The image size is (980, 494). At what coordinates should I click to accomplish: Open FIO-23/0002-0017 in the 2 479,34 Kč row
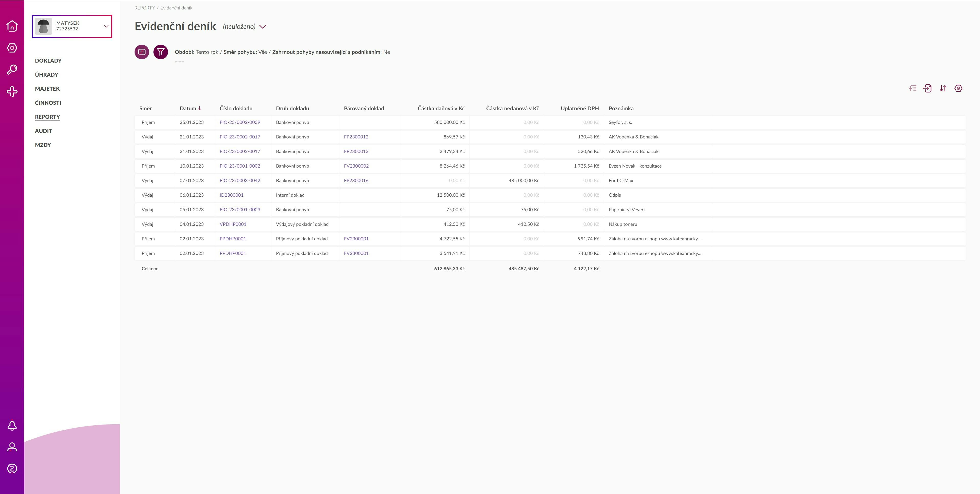(240, 151)
